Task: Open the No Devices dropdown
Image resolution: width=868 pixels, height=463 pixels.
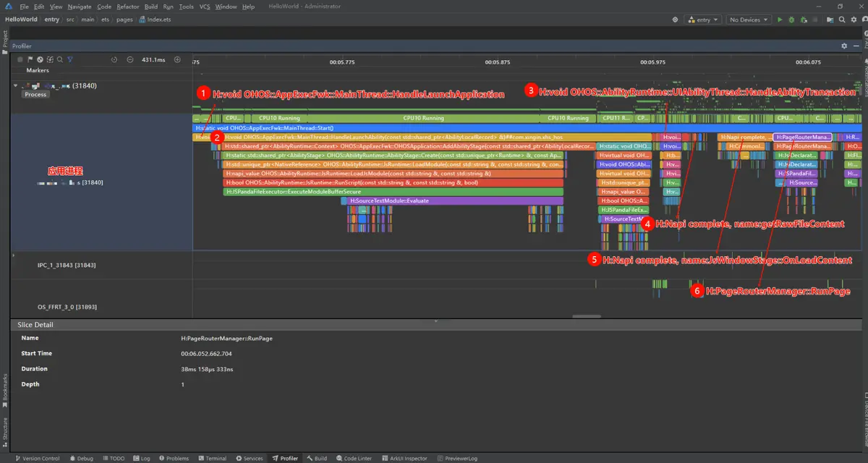Action: [x=749, y=20]
